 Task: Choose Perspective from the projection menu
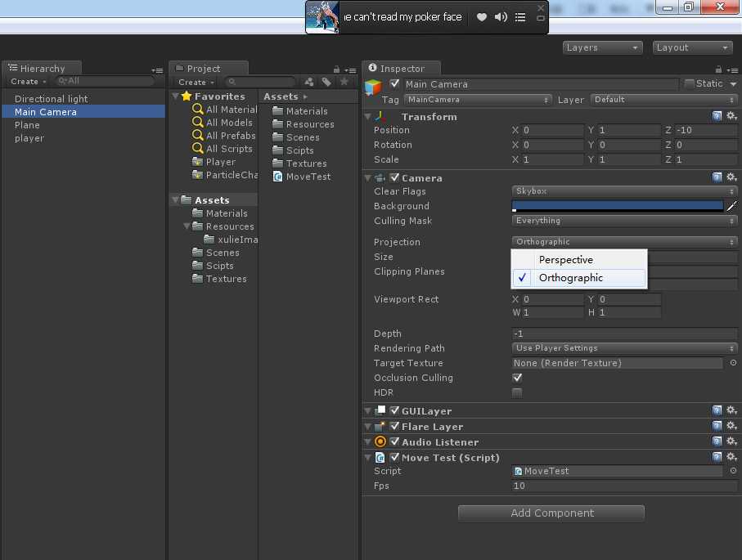tap(578, 260)
